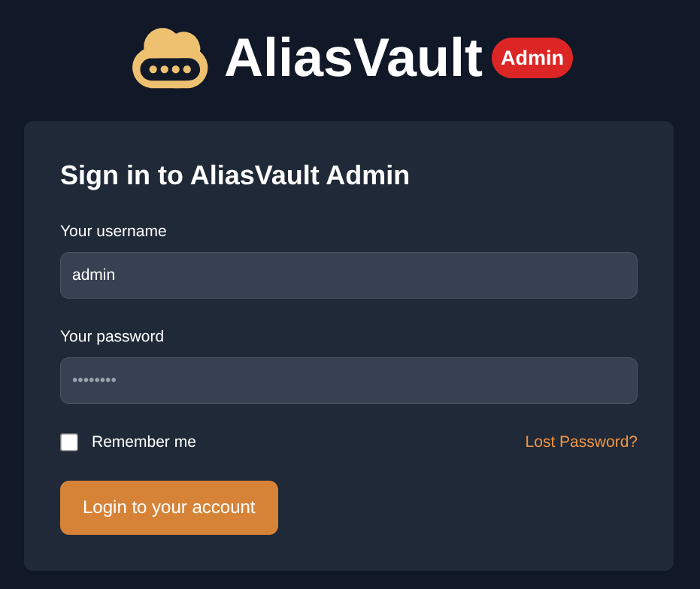The image size is (700, 589).
Task: Click the top cloud bump of the logo
Action: 171,39
